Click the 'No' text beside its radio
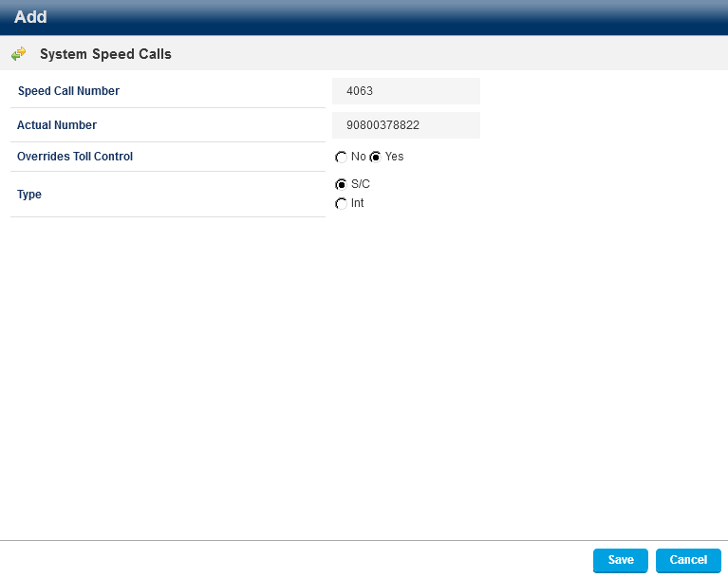The width and height of the screenshot is (728, 578). [x=358, y=157]
